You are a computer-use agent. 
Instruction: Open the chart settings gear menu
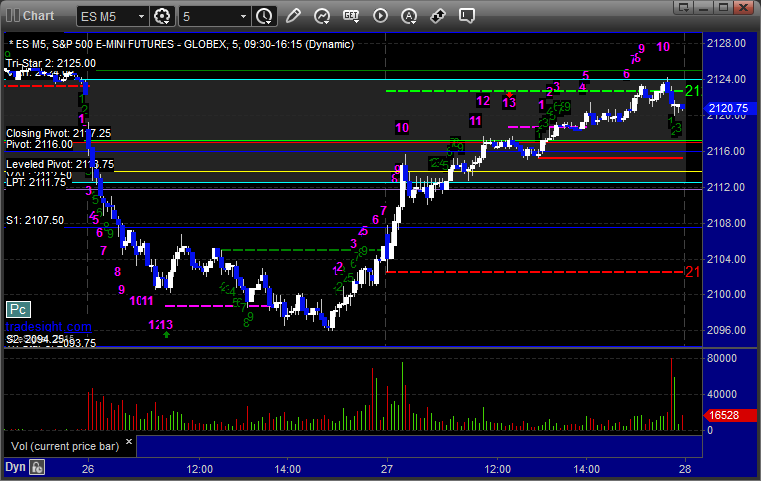coord(162,16)
